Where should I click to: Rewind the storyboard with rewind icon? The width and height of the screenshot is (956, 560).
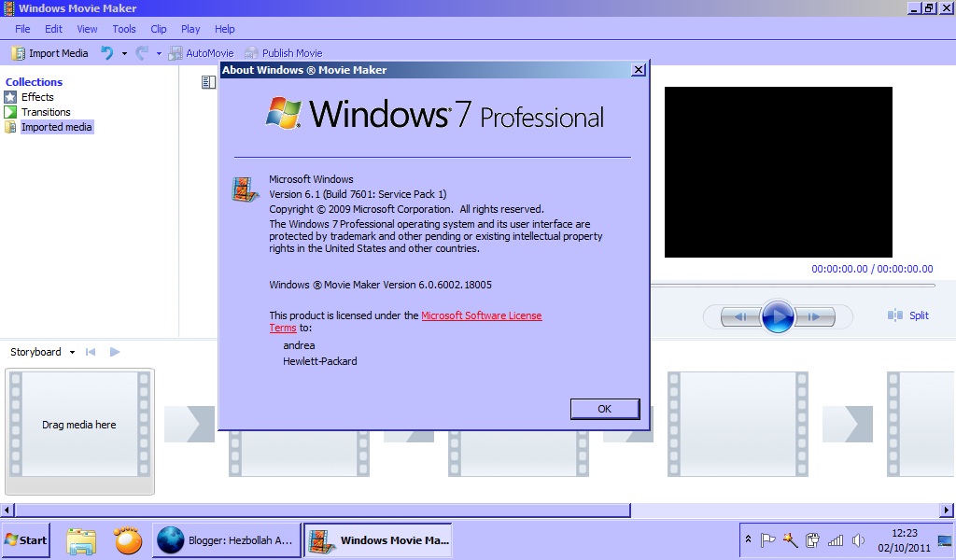(x=91, y=352)
